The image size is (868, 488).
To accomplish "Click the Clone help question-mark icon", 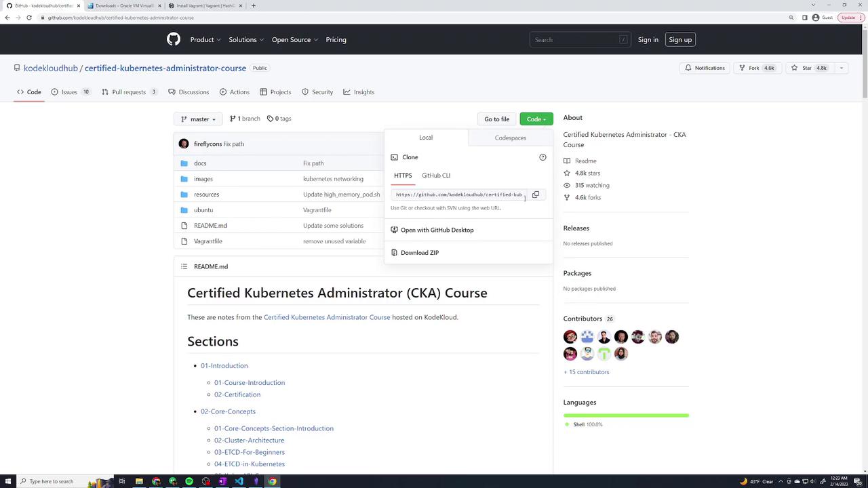I will (x=542, y=157).
